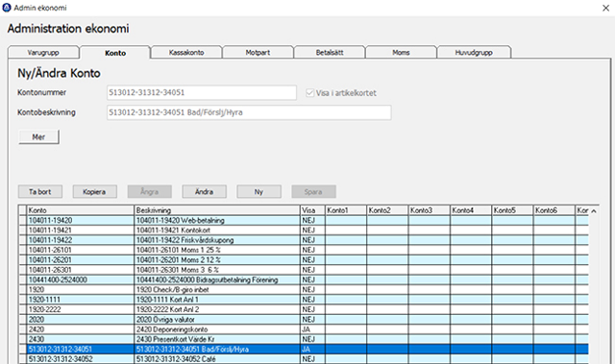Open the Kassakonto tab
This screenshot has height=364, width=615.
click(186, 53)
